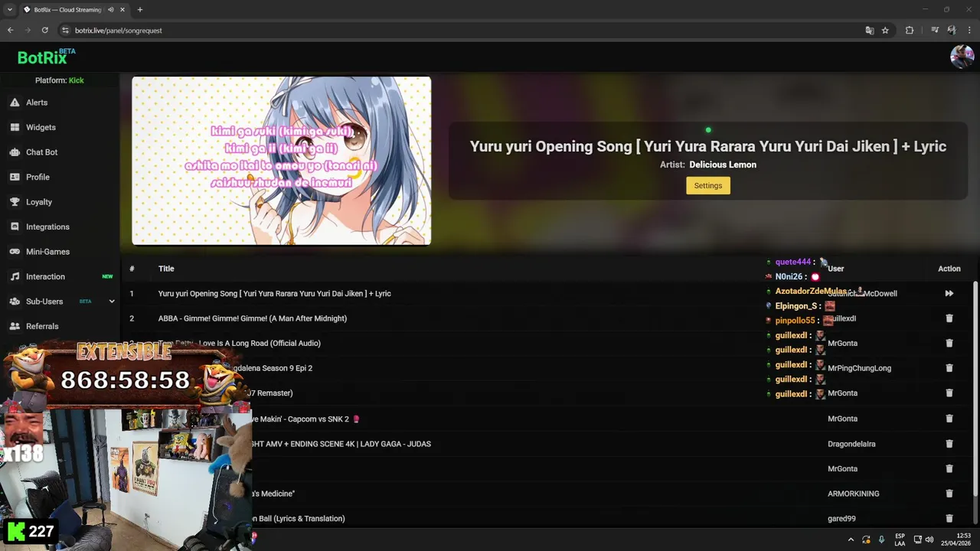The image size is (980, 551).
Task: Open the Translate page icon
Action: 869,31
